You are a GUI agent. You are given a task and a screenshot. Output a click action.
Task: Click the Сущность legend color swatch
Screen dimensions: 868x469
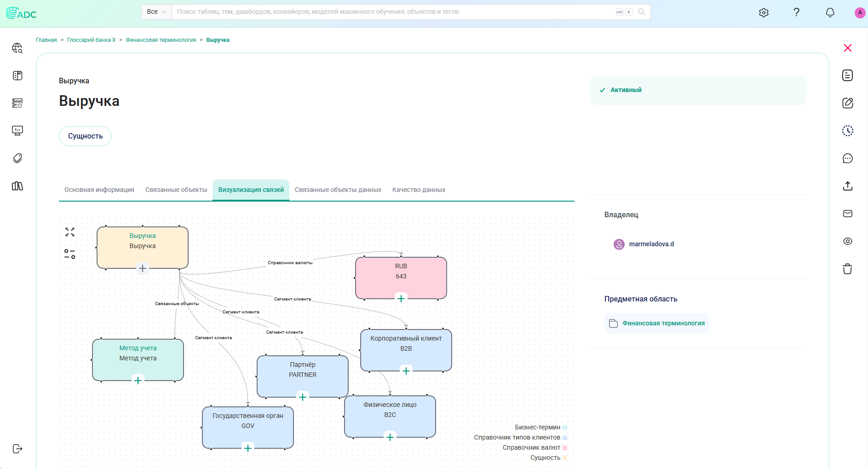point(565,458)
